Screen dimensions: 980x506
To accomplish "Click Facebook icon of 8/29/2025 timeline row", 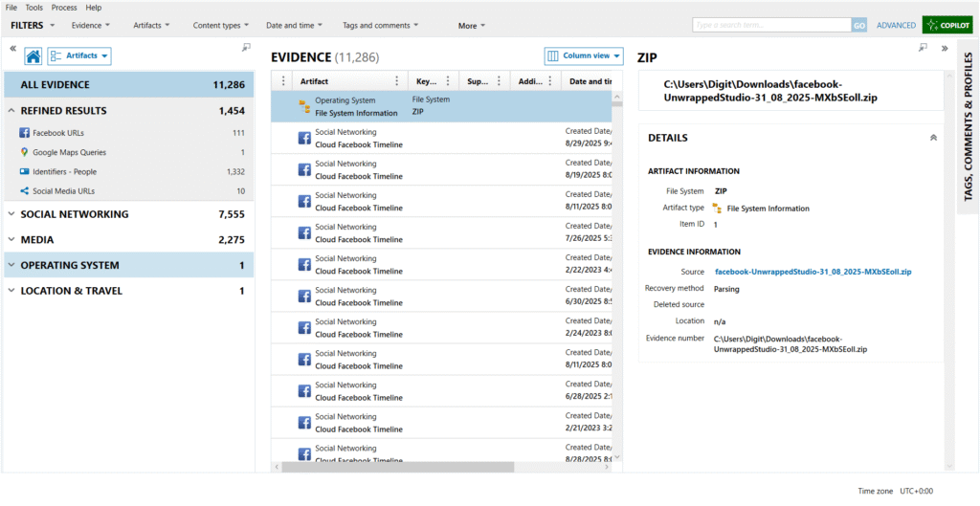I will click(304, 138).
